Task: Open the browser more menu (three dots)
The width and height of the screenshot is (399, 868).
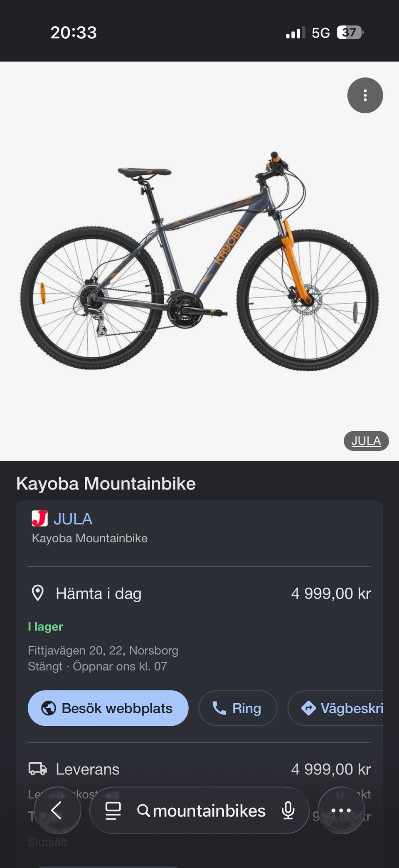Action: (341, 810)
